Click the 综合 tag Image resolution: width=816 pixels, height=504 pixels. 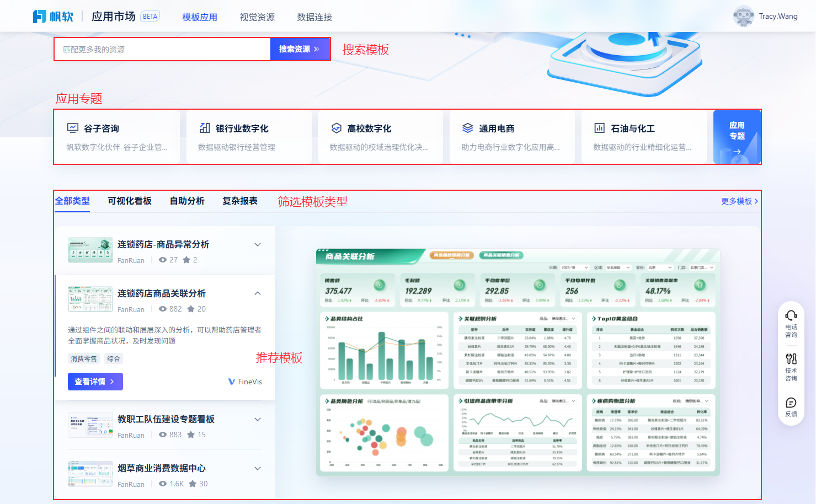(114, 358)
